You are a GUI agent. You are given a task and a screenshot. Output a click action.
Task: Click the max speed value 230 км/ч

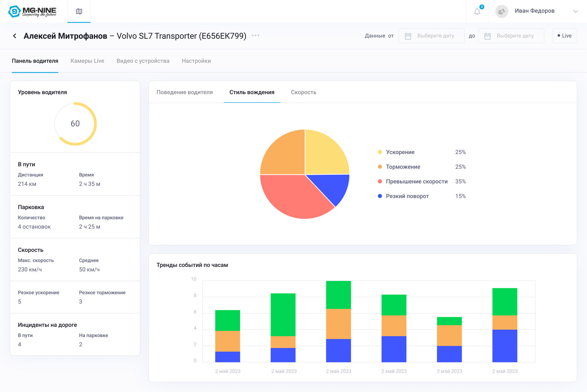[30, 269]
